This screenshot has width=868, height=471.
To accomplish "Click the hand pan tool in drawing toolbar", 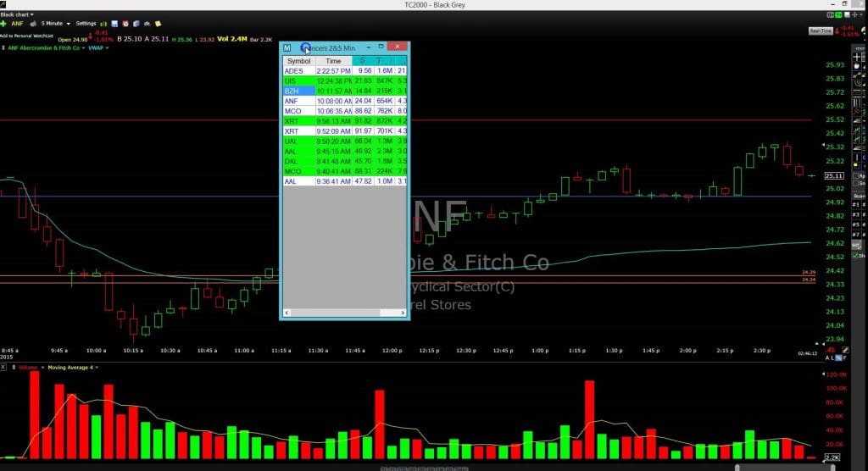I will (858, 66).
